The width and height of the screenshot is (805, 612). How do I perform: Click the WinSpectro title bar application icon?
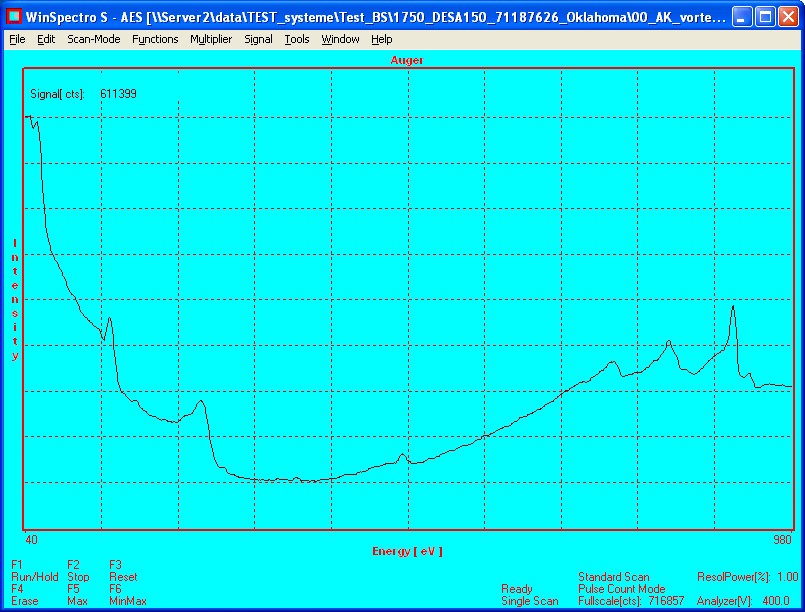[16, 17]
